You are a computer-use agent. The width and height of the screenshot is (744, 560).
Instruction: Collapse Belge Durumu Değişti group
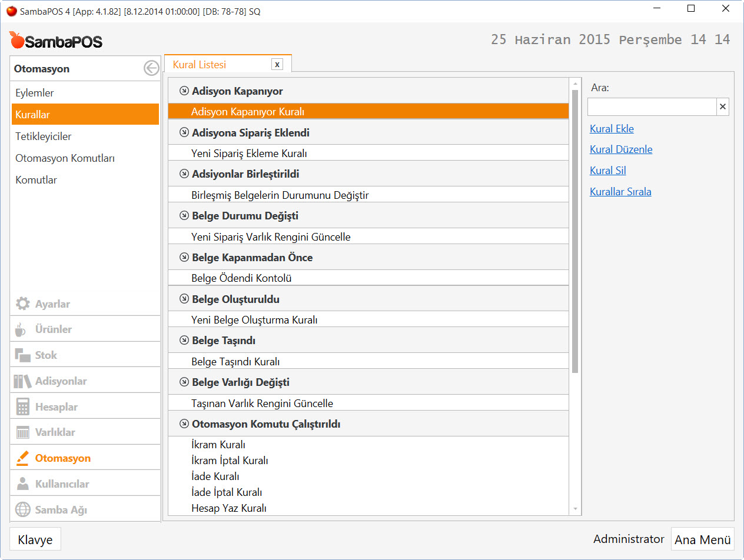coord(184,216)
